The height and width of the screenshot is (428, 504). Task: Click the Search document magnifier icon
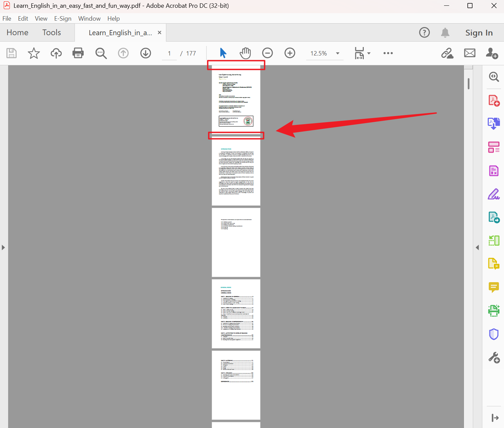(101, 53)
